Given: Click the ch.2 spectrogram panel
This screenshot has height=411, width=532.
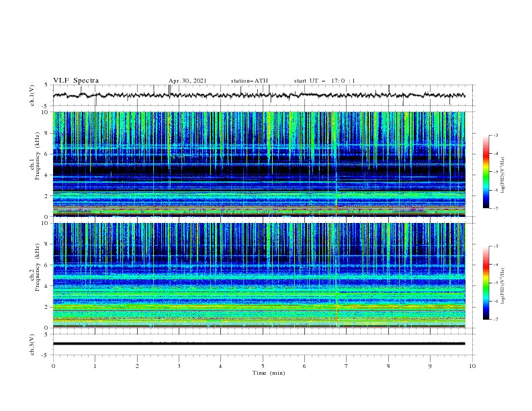Looking at the screenshot, I should click(x=259, y=275).
